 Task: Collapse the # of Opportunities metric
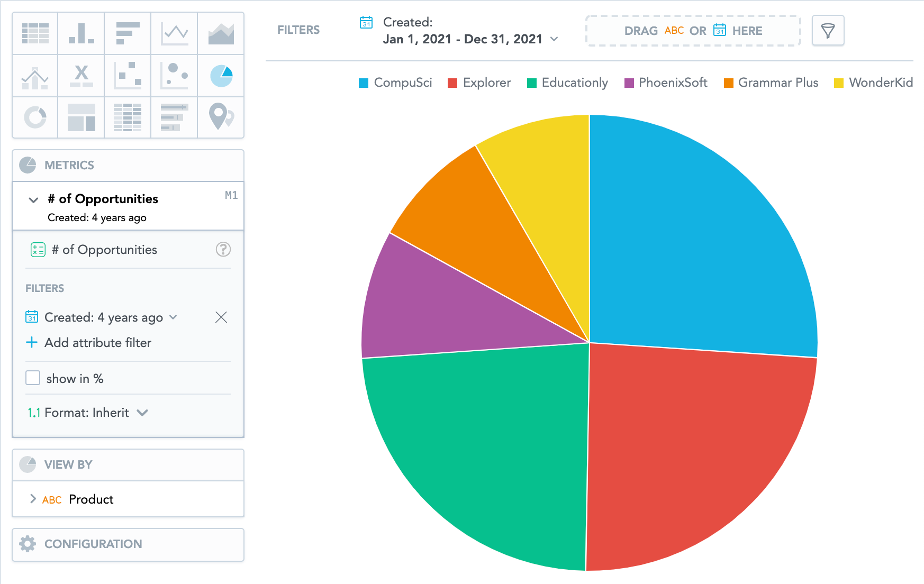[x=33, y=199]
